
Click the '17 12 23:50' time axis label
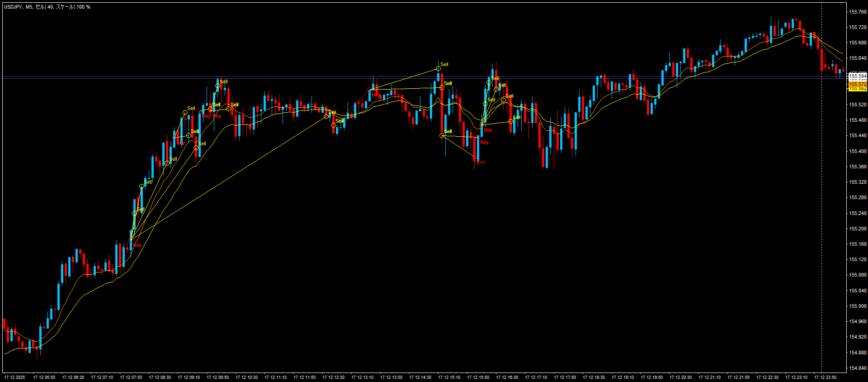tap(825, 377)
